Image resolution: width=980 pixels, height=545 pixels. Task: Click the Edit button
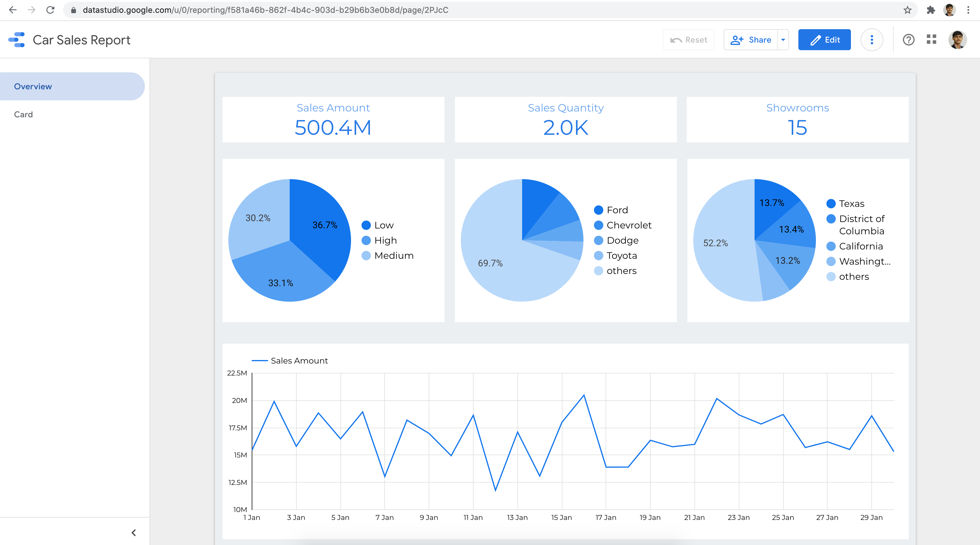pyautogui.click(x=824, y=39)
